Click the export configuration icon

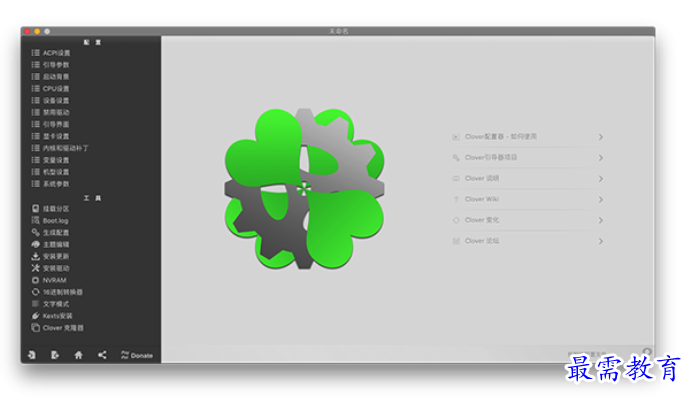tap(55, 355)
